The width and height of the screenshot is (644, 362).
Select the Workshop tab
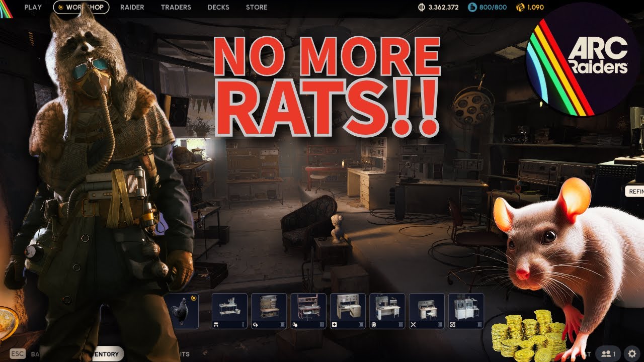81,7
